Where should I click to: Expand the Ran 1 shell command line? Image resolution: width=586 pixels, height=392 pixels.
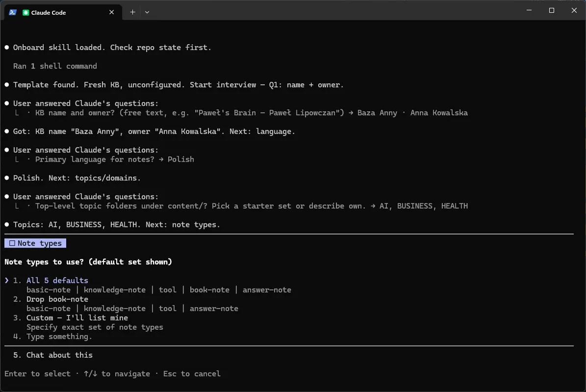pyautogui.click(x=55, y=66)
